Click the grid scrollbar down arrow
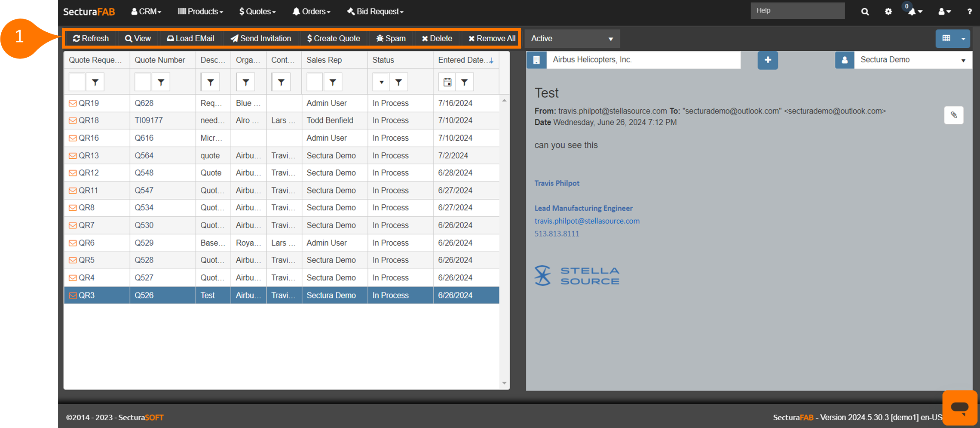The image size is (980, 428). [504, 383]
